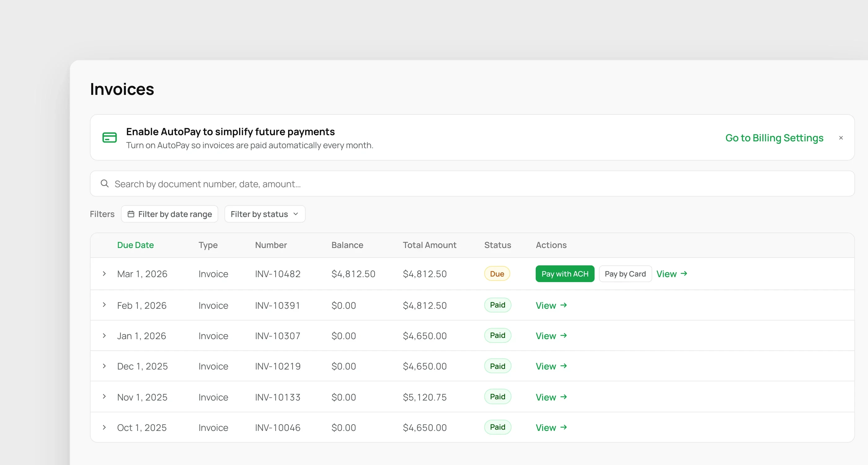This screenshot has width=868, height=465.
Task: Sort by the Due Date column header
Action: 135,245
